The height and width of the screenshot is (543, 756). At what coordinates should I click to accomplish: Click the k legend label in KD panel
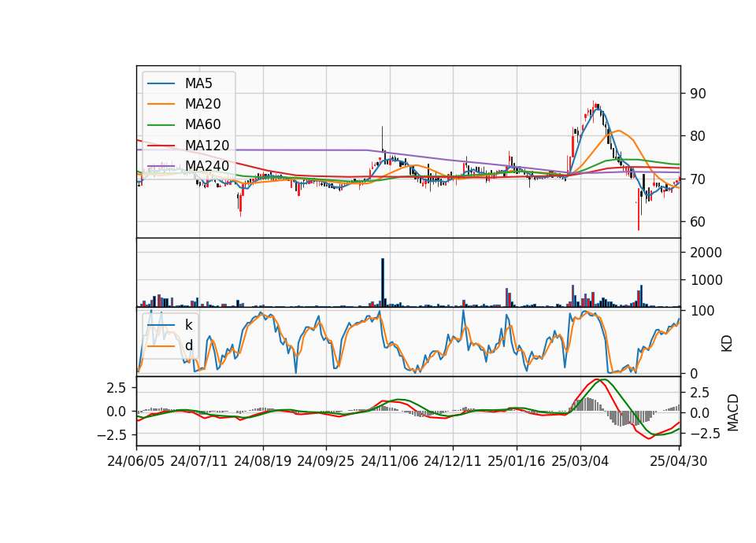click(x=188, y=325)
